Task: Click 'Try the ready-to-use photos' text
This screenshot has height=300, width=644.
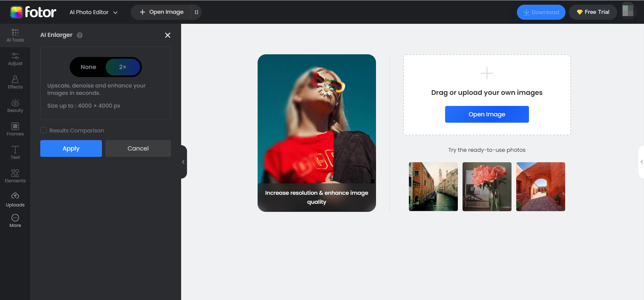Action: [487, 150]
